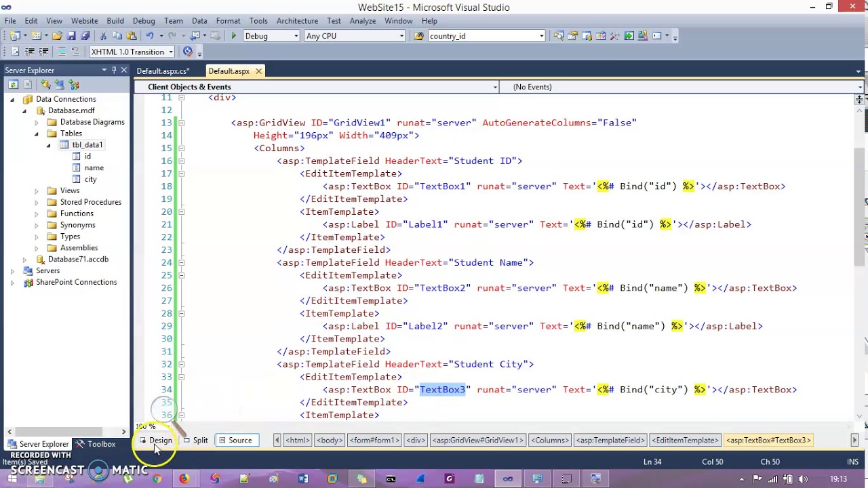Viewport: 868px width, 488px height.
Task: Click the Navigate Backward toolbar icon
Action: (x=195, y=36)
